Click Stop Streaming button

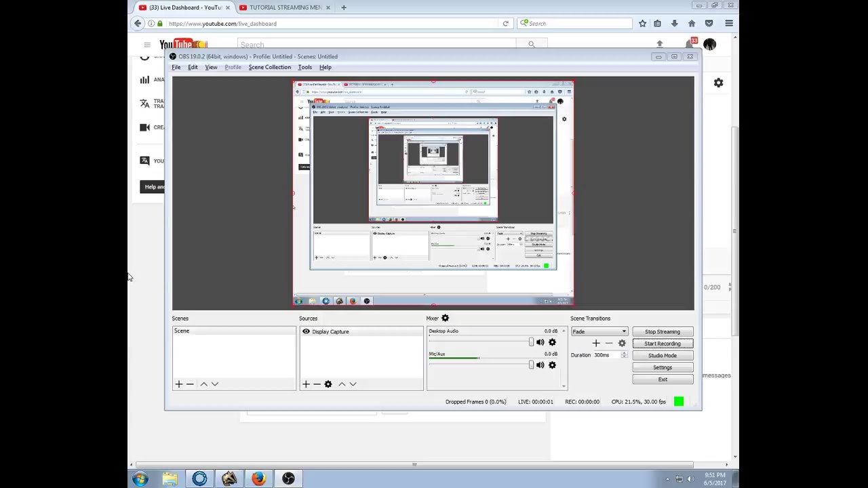(663, 331)
